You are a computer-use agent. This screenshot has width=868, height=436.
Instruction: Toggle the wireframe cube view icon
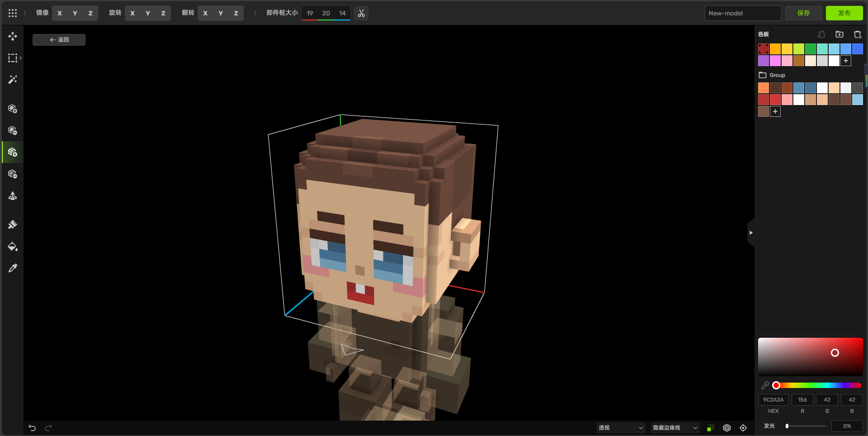click(727, 428)
